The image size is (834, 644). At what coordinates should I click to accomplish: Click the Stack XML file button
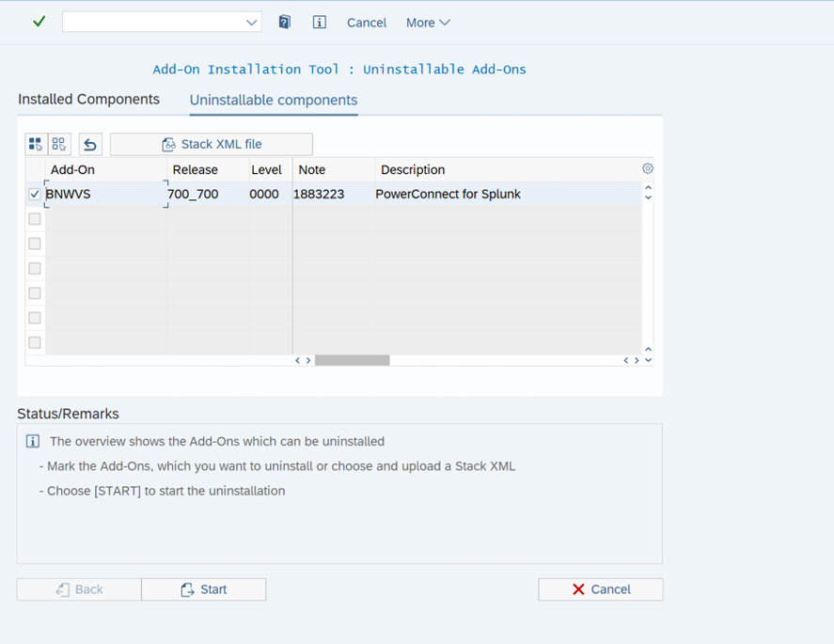click(212, 144)
